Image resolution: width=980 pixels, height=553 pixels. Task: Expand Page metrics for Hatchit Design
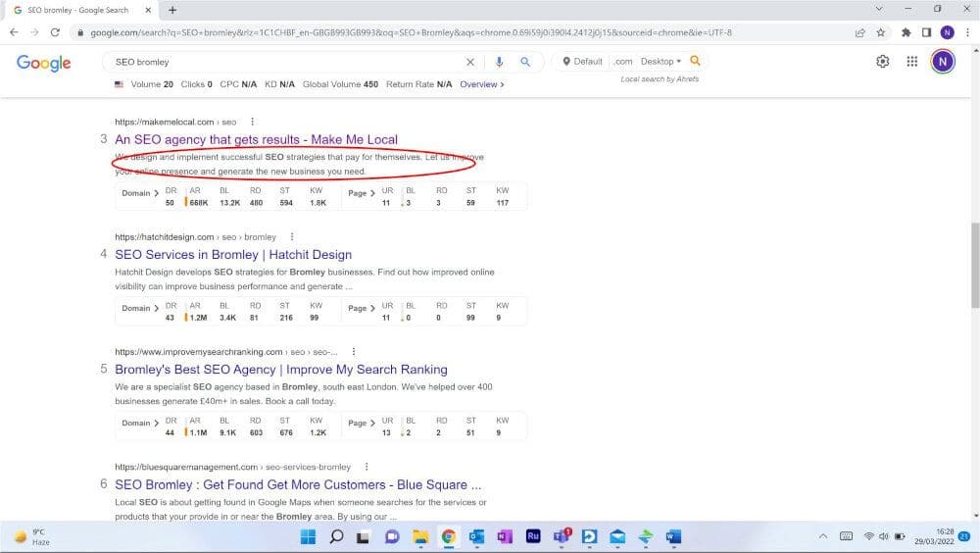(362, 309)
